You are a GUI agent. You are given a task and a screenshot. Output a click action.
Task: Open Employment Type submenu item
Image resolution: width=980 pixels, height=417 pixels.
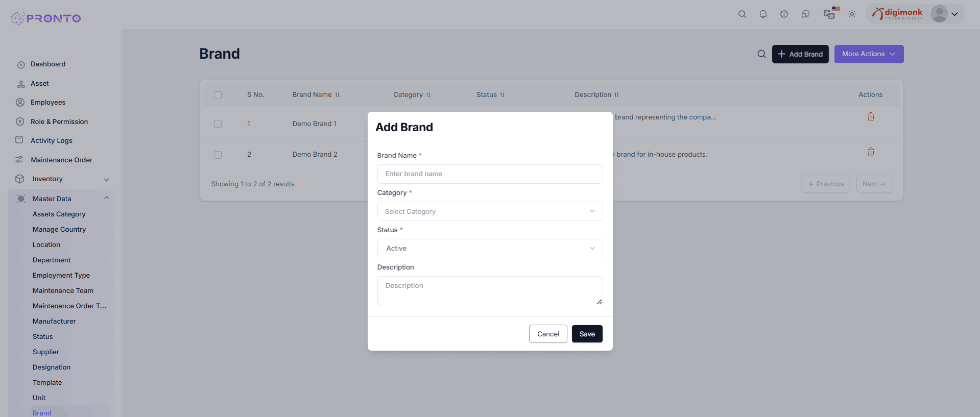tap(61, 276)
